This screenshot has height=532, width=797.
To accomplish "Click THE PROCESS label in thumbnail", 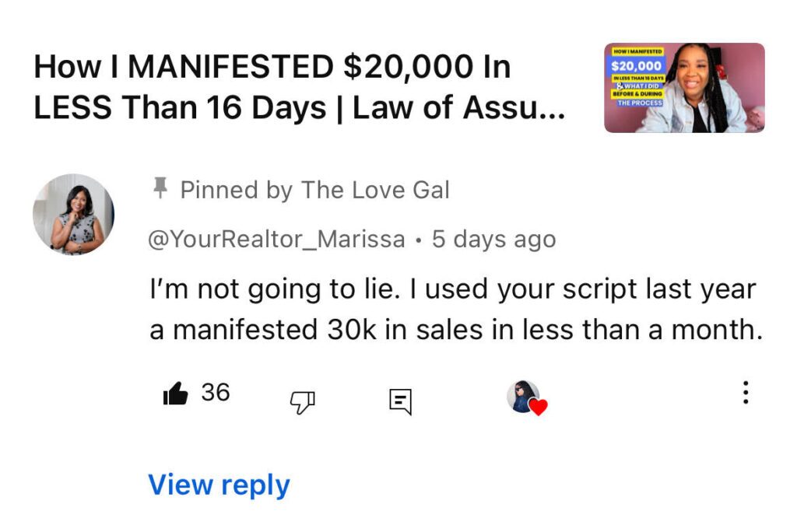I will [x=640, y=103].
